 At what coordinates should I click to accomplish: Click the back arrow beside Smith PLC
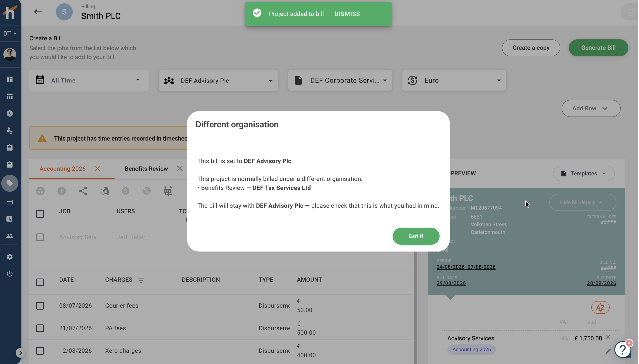tap(38, 12)
